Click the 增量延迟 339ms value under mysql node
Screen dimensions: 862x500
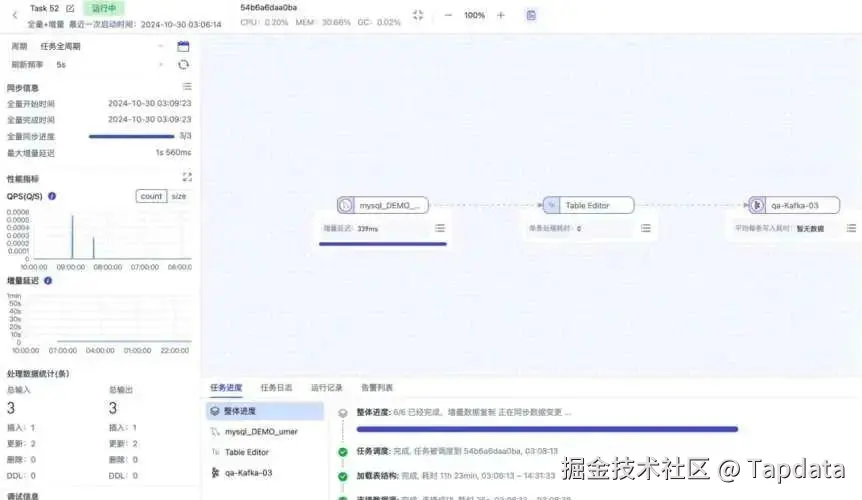(367, 229)
